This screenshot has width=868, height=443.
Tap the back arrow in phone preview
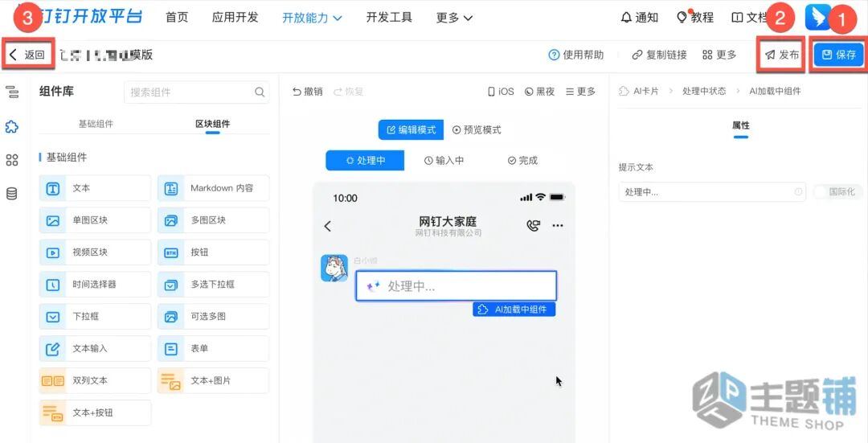[x=328, y=226]
